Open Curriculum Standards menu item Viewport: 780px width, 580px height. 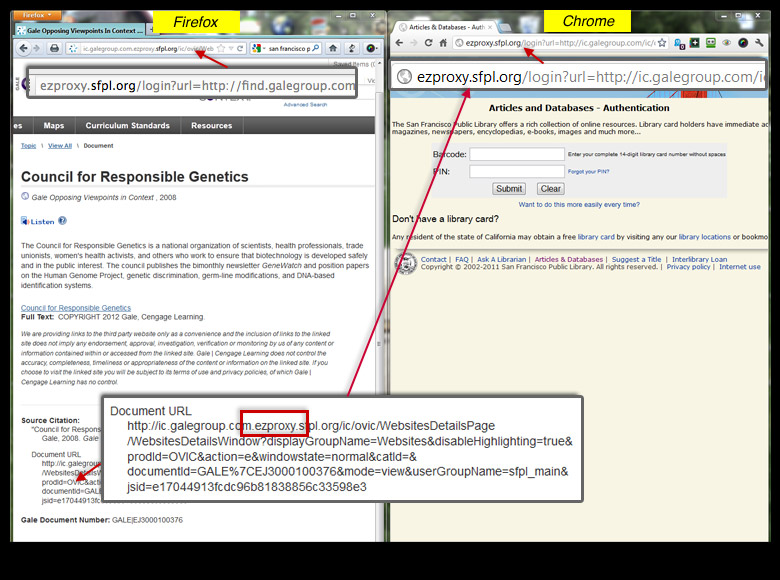(127, 126)
